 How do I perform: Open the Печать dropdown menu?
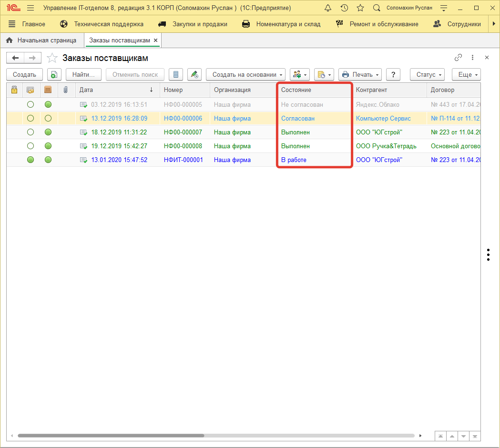(x=360, y=74)
